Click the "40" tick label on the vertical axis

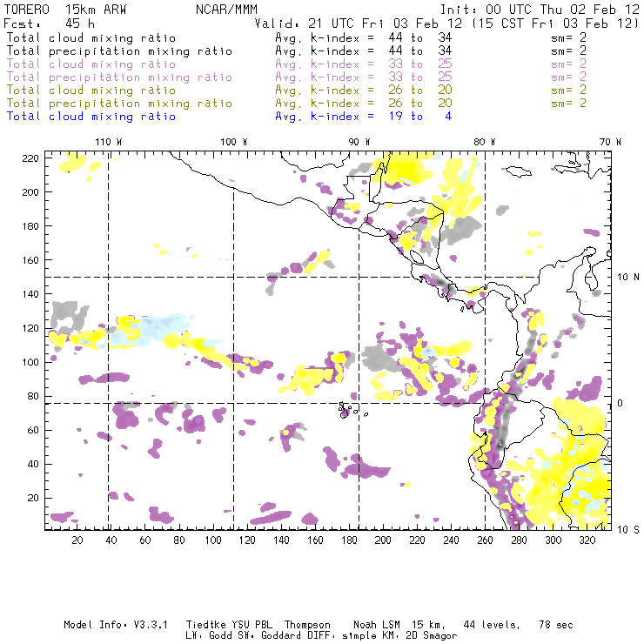click(33, 464)
